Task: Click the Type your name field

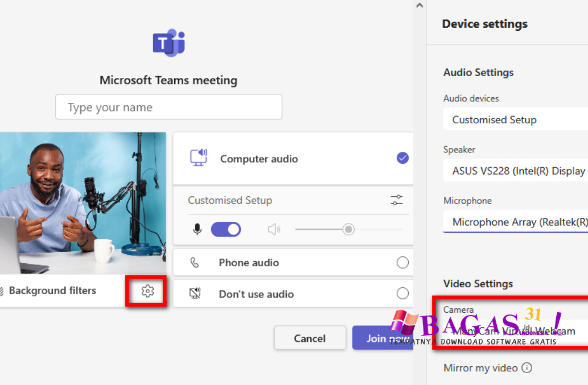Action: point(168,107)
